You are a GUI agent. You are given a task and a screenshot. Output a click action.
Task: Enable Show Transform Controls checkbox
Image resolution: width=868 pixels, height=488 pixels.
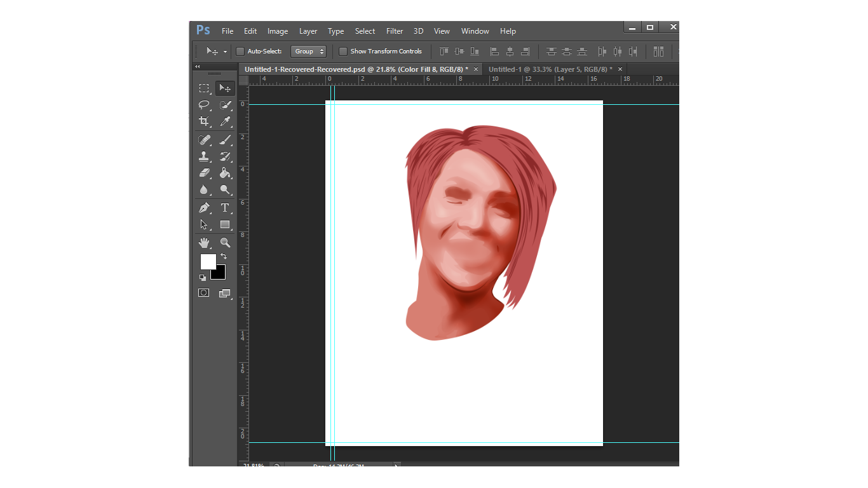point(343,51)
